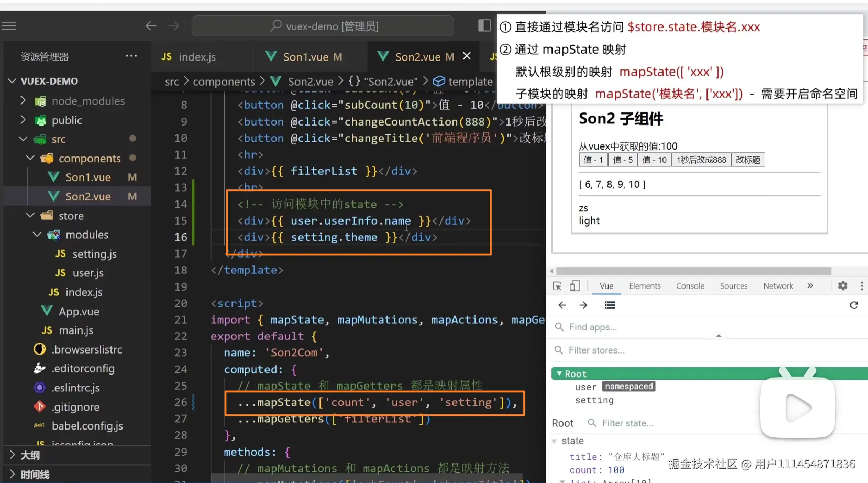
Task: Click the src breadcrumb segment
Action: point(172,82)
